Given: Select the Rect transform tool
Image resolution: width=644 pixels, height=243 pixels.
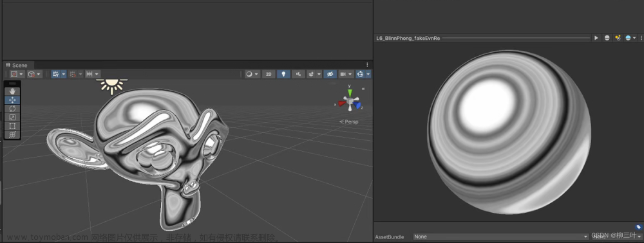Looking at the screenshot, I should click(12, 126).
